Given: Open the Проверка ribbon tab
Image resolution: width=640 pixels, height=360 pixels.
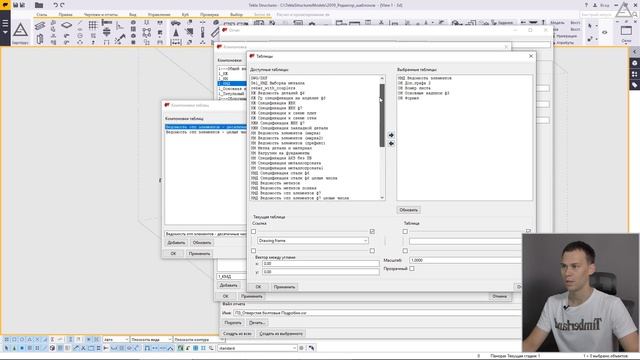Looking at the screenshot, I should (209, 15).
